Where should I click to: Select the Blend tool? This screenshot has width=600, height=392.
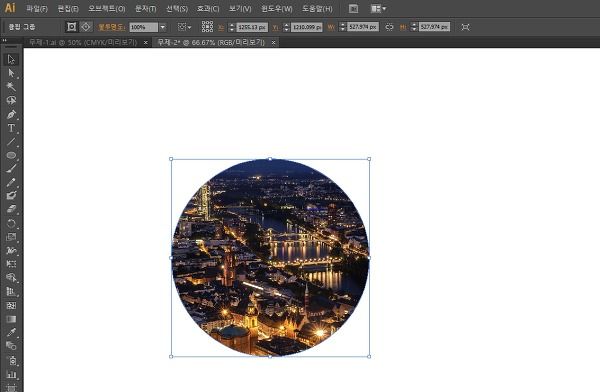coord(11,346)
